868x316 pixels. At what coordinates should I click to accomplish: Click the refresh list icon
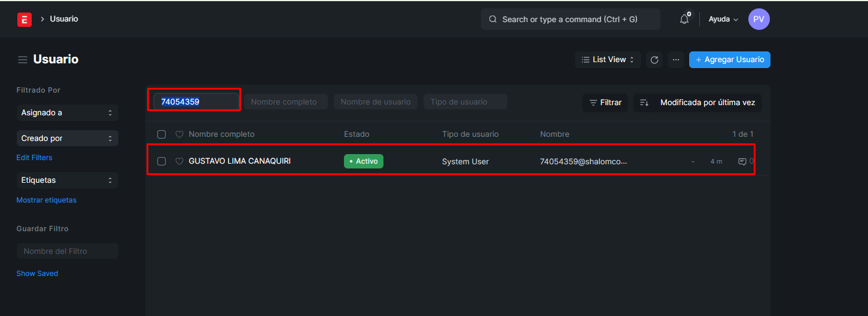[x=654, y=60]
